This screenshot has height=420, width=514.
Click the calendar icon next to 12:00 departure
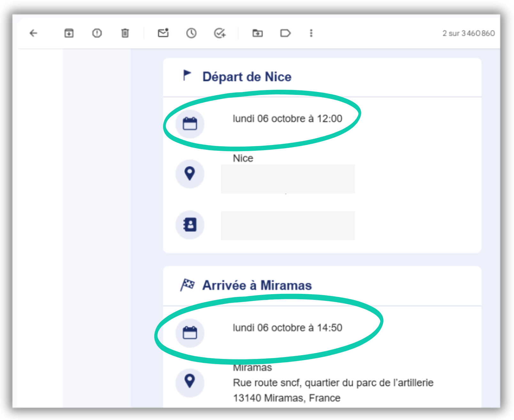point(190,124)
